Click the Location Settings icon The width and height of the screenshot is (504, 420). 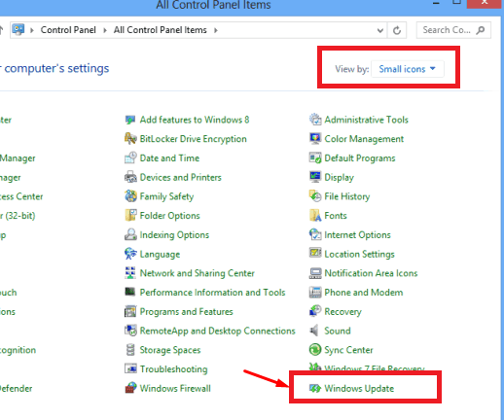tap(315, 253)
